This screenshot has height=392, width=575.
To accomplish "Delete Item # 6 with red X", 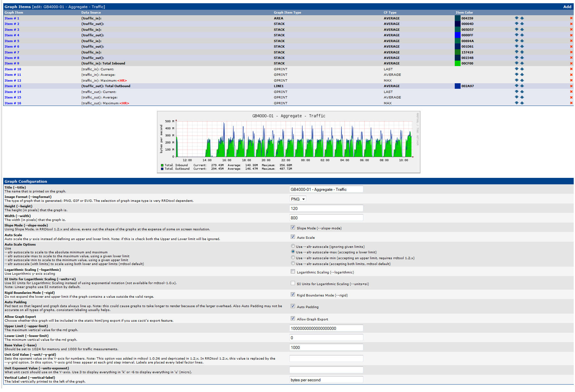I will point(571,46).
